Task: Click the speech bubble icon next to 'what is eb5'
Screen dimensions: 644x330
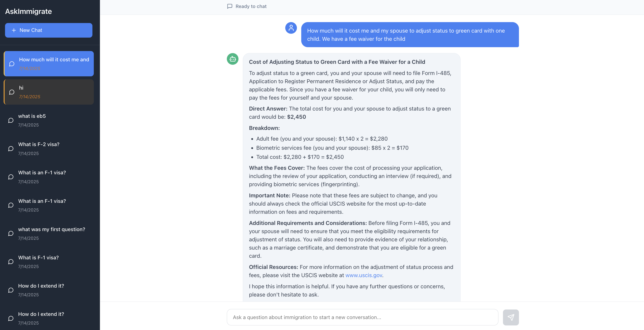Action: tap(10, 120)
